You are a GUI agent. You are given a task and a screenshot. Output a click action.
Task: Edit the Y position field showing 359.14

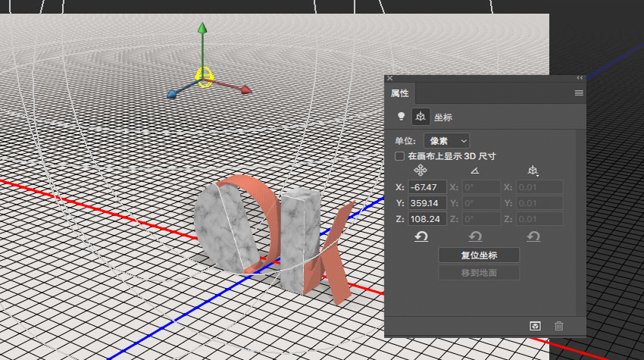tap(427, 203)
